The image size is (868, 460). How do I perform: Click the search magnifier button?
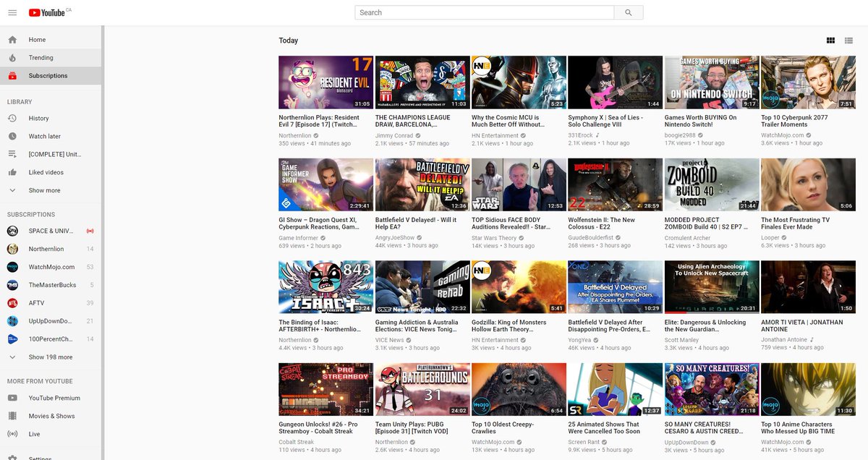(x=629, y=12)
